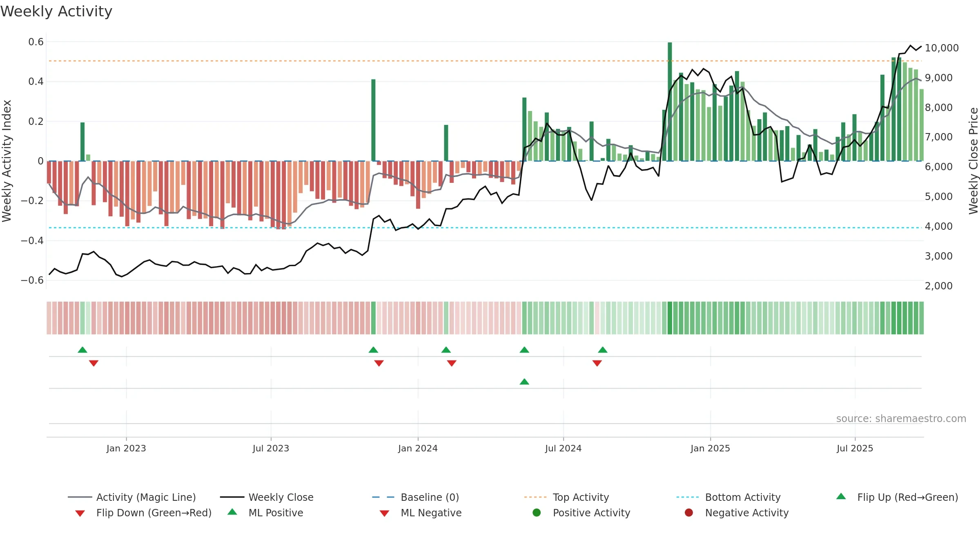
Task: Click the first red flip-down triangle before Jan 2023
Action: pos(94,363)
